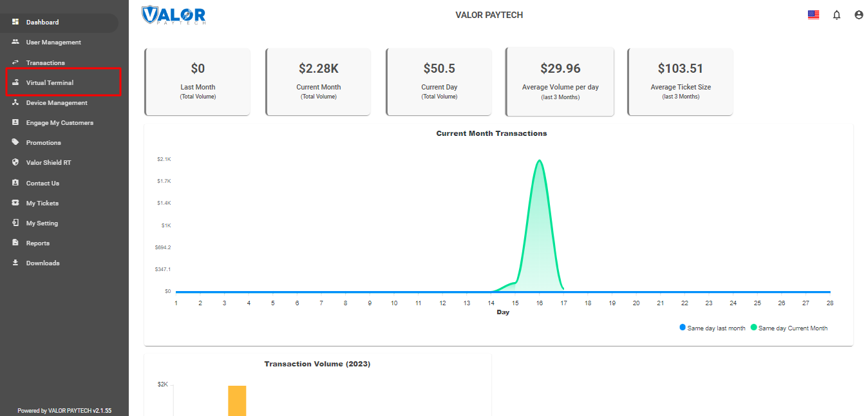Click the Valor Shield RT shield icon
This screenshot has height=416, width=868.
(15, 162)
